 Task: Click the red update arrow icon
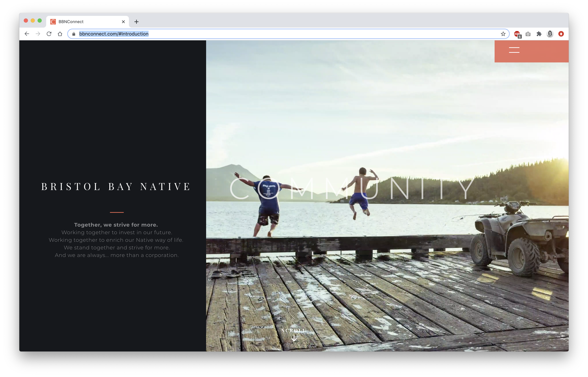[x=561, y=34]
